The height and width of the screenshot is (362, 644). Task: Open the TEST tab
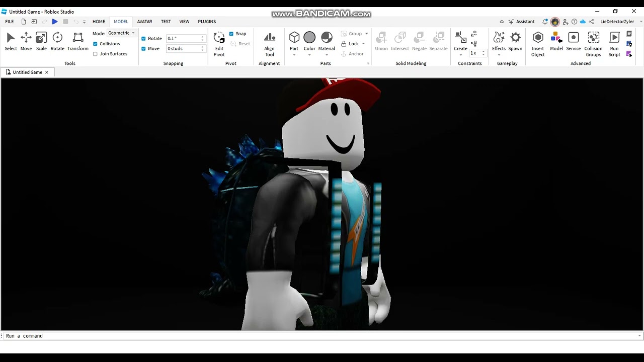tap(166, 22)
